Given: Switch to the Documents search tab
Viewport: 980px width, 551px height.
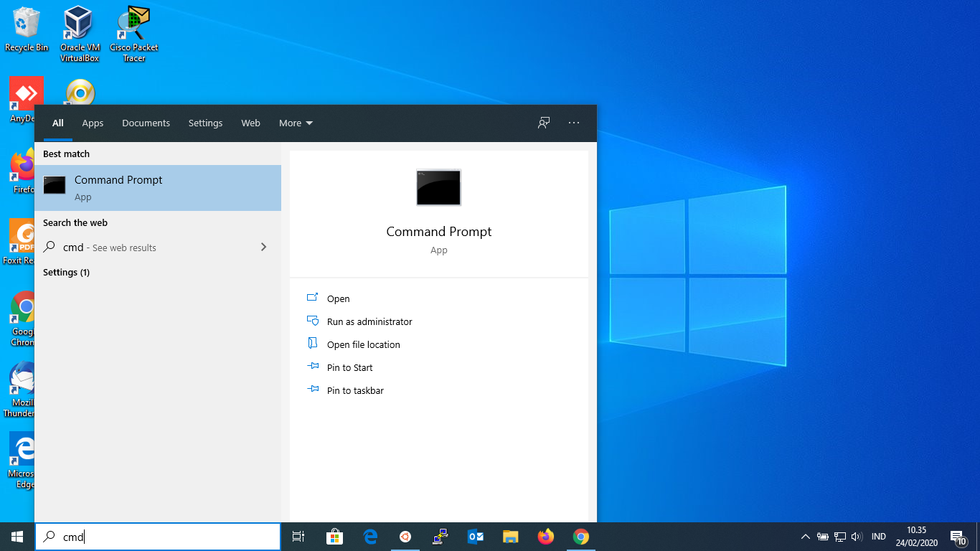Looking at the screenshot, I should pyautogui.click(x=146, y=123).
